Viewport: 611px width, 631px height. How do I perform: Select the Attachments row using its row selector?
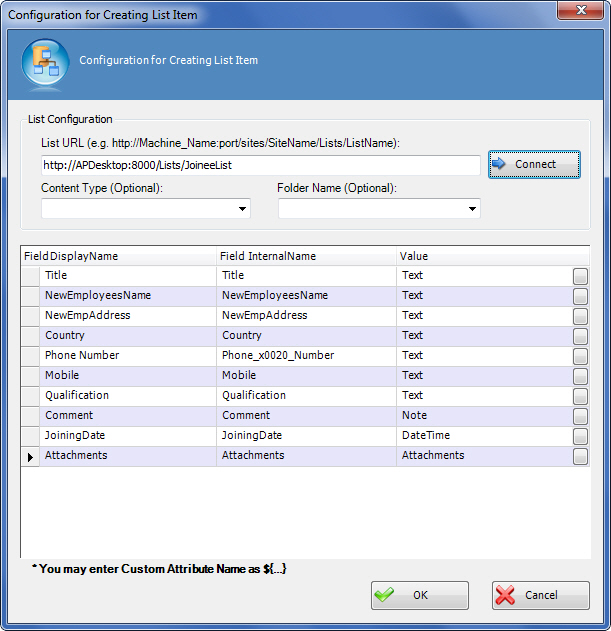click(30, 456)
